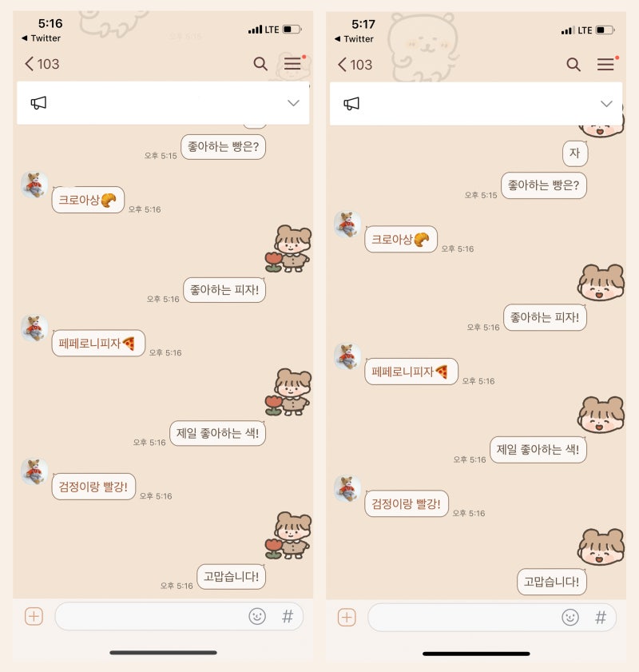This screenshot has height=672, width=639.
Task: Tap the hashtag search icon in left chat
Action: pyautogui.click(x=288, y=616)
